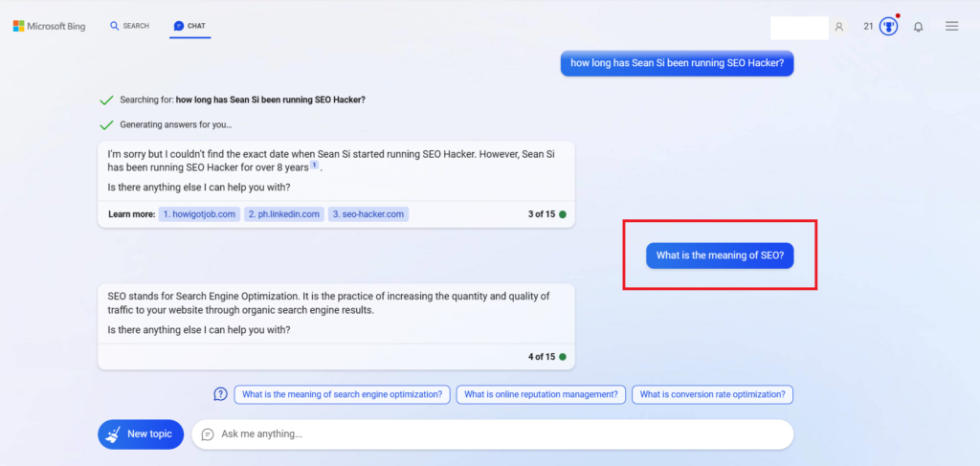Image resolution: width=980 pixels, height=466 pixels.
Task: Focus the 'Ask me anything...' input field
Action: tap(498, 434)
